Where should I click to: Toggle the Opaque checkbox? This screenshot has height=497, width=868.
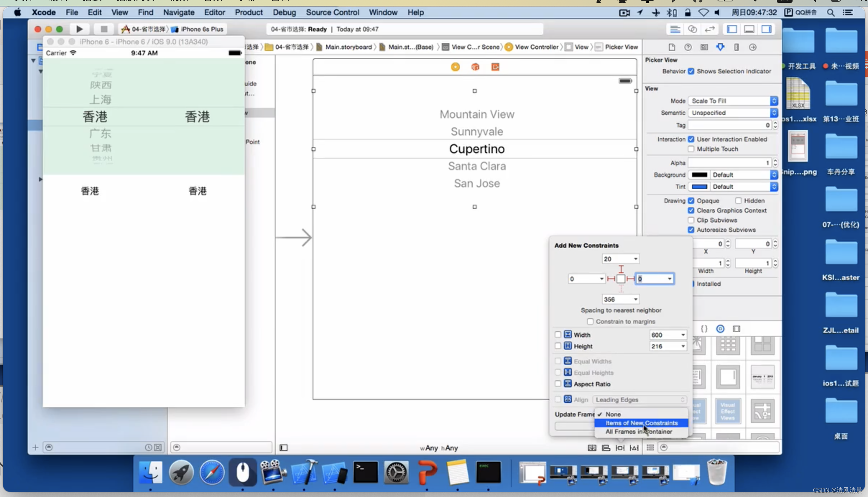click(x=691, y=200)
